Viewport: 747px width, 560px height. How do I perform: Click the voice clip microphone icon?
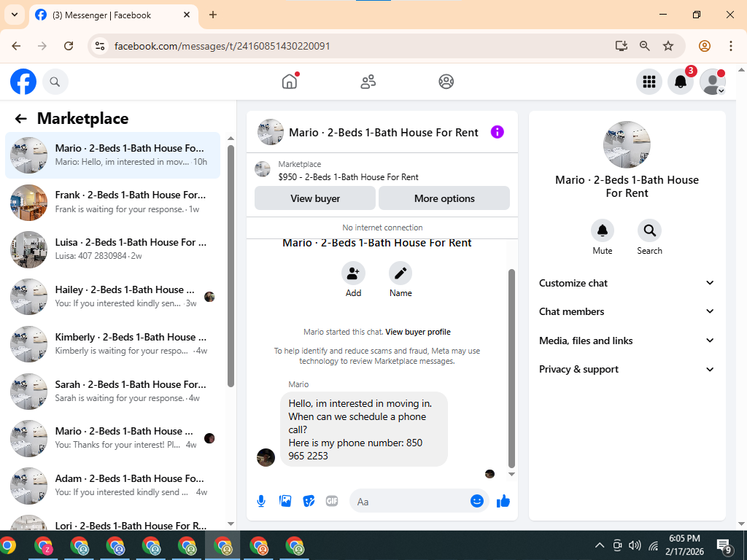click(x=261, y=501)
